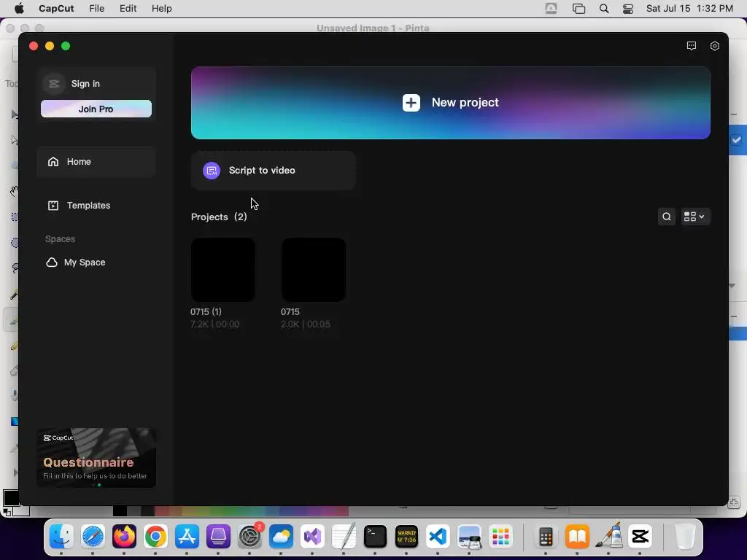
Task: Open Calculator from the Dock
Action: 546,537
